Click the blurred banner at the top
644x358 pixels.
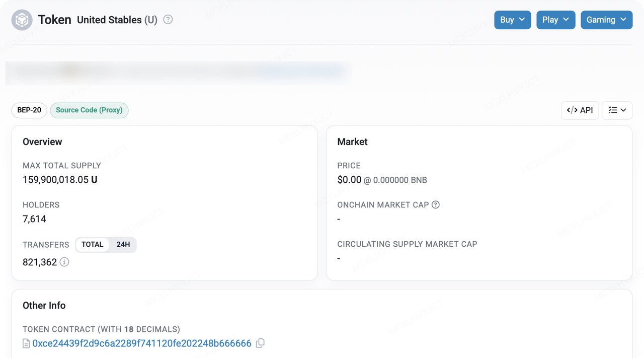178,73
